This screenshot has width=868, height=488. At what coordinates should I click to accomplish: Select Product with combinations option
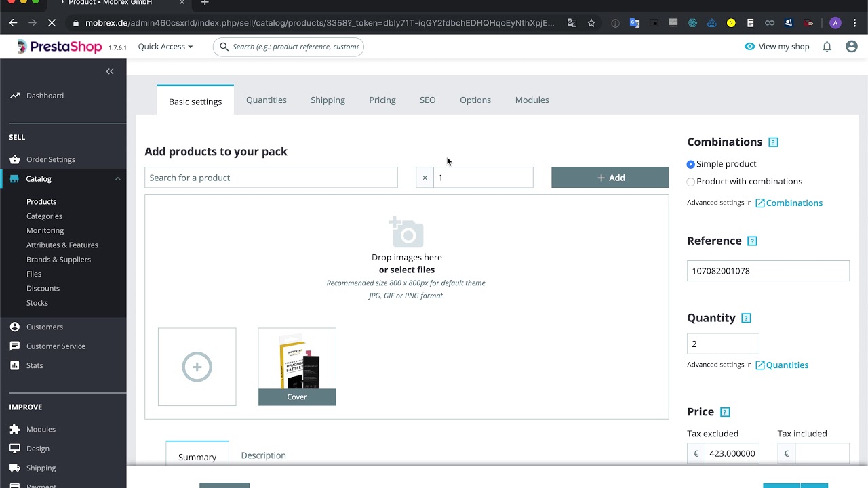click(x=690, y=182)
